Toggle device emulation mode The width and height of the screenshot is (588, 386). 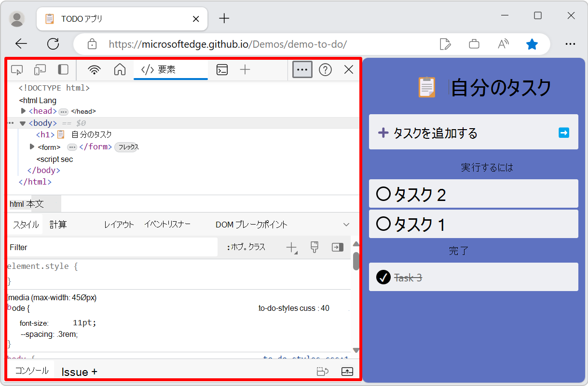tap(40, 69)
